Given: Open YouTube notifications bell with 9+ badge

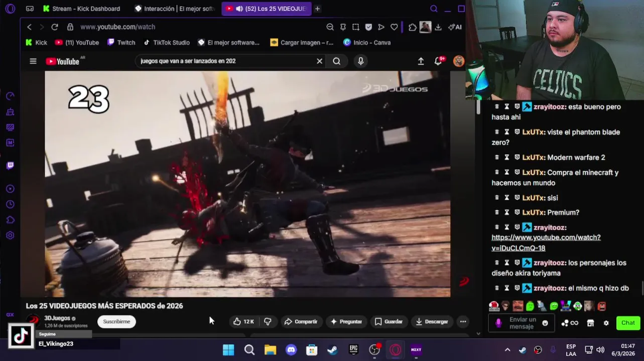Looking at the screenshot, I should coord(439,61).
